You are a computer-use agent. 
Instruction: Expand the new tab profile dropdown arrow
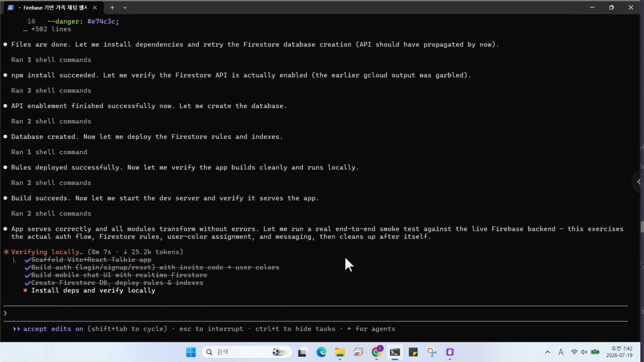point(125,7)
